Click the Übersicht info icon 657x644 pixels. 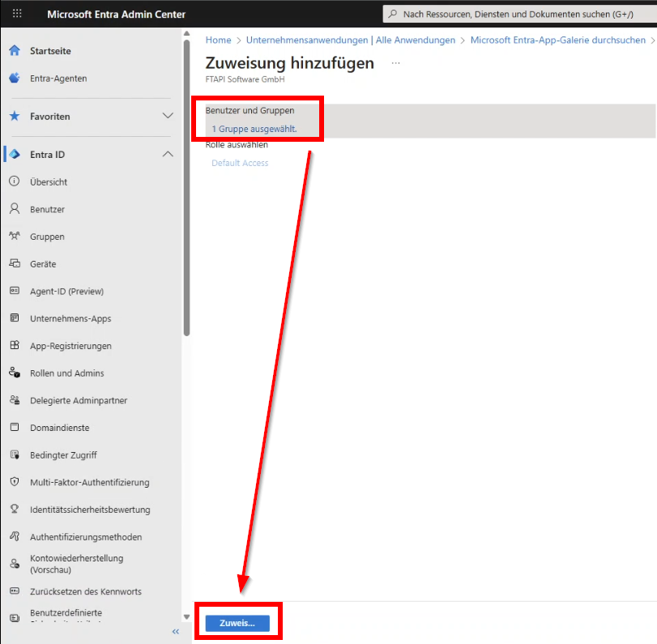tap(15, 181)
